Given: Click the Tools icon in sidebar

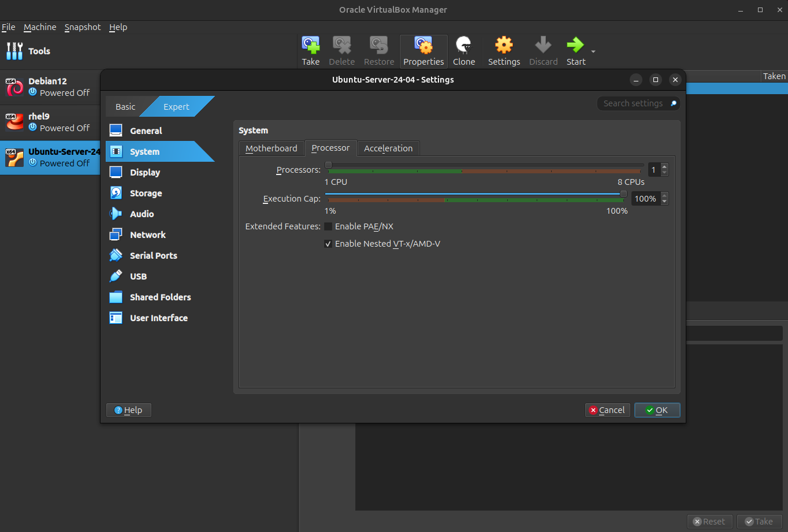Looking at the screenshot, I should 14,51.
